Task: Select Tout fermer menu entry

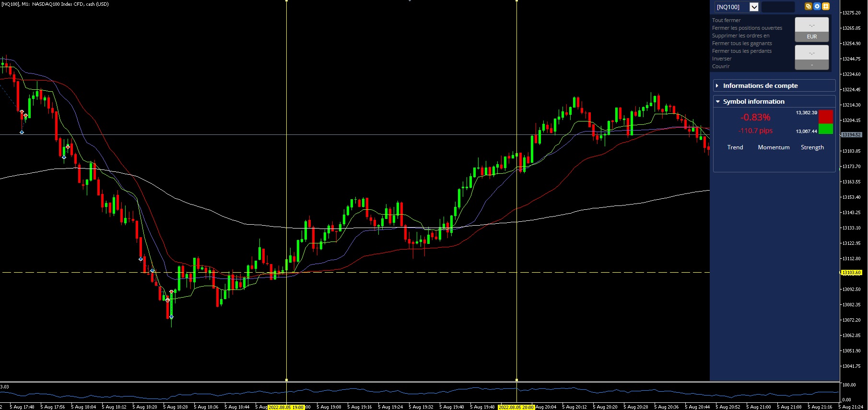Action: tap(726, 20)
